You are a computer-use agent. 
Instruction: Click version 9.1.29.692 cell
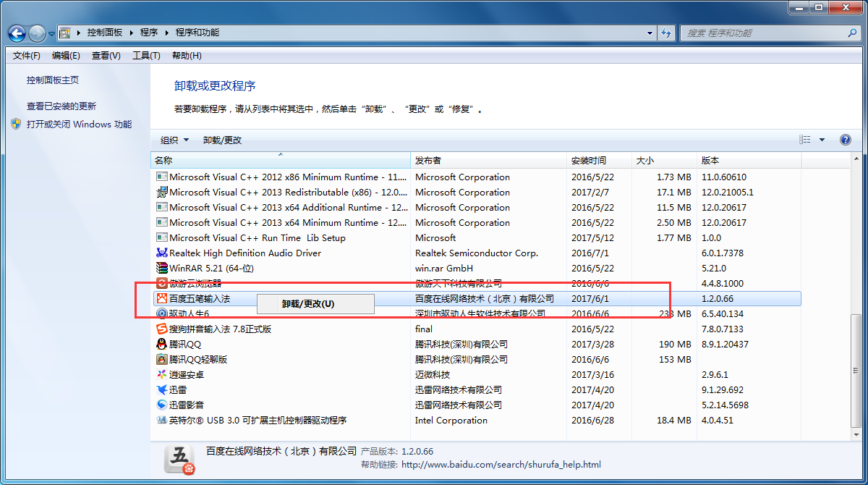(723, 390)
